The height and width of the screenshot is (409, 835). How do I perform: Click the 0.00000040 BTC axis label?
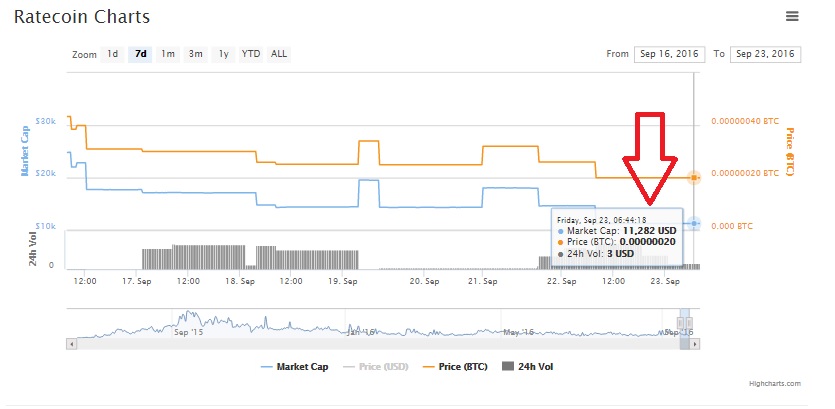(x=745, y=121)
